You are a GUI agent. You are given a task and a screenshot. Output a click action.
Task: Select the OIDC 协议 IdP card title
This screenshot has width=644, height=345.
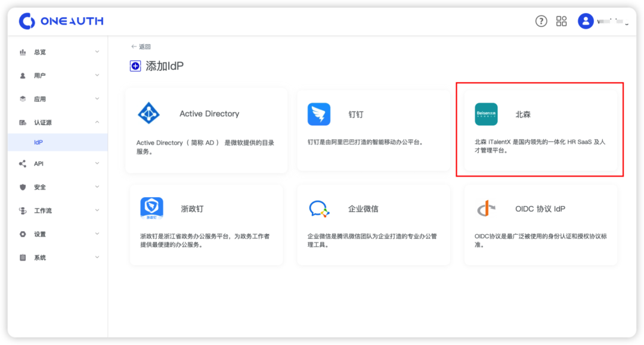point(540,209)
